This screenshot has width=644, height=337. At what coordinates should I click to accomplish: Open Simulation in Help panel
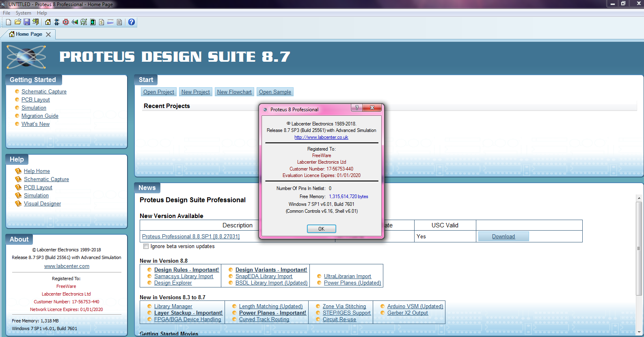(x=36, y=195)
